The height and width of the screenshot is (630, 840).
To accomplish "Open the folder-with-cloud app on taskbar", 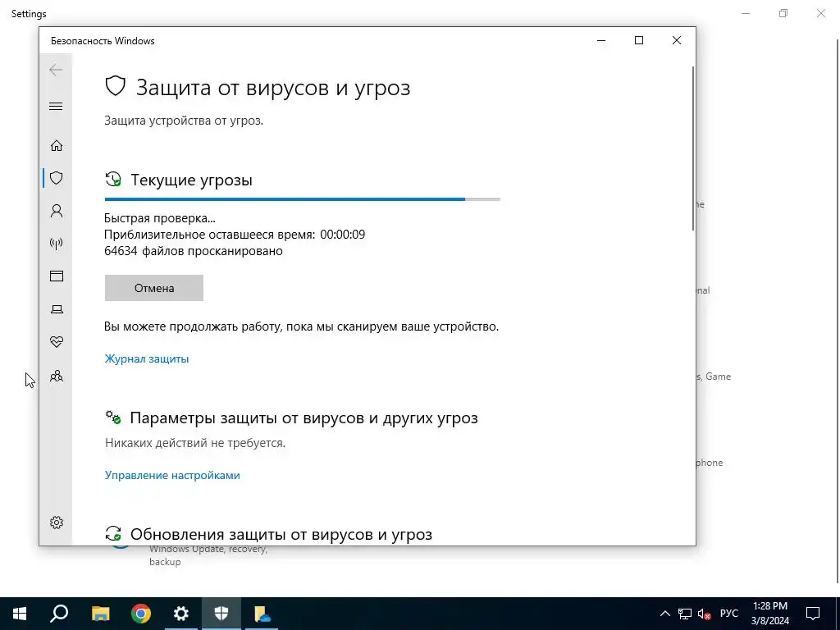I will [x=262, y=614].
